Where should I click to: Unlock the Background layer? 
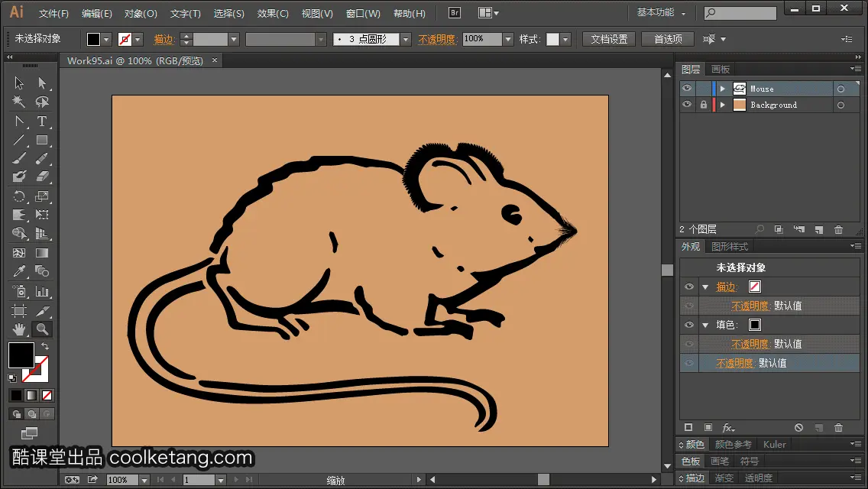point(703,105)
